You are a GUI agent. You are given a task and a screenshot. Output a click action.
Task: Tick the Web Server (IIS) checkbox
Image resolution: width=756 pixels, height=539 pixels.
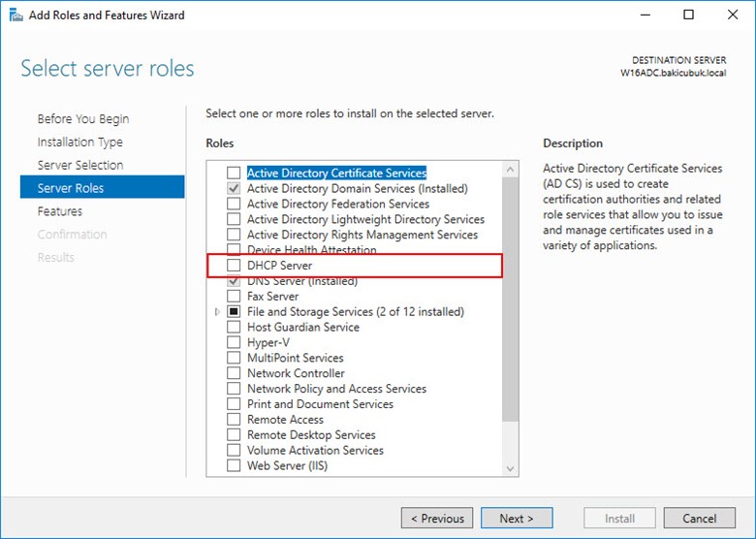(x=234, y=466)
